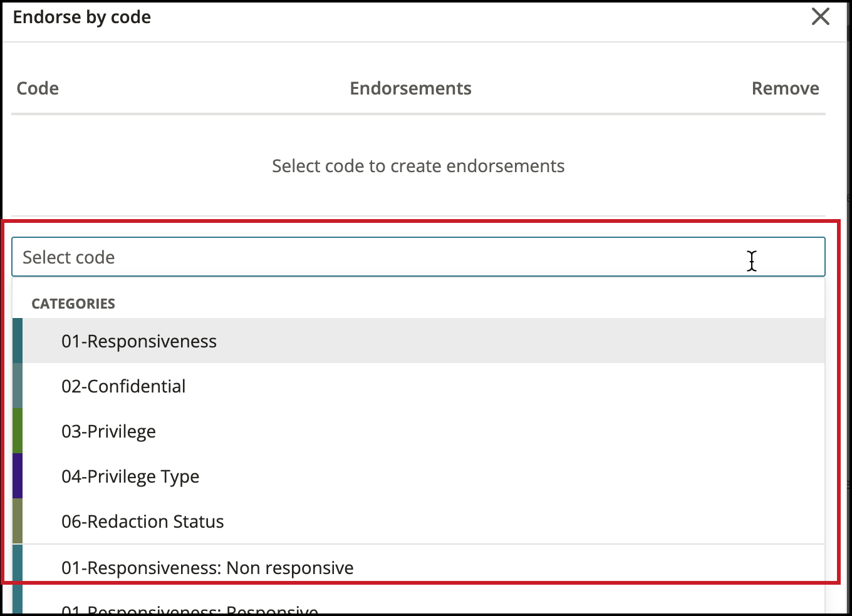Select 04-Privilege Type option
Screen dimensions: 852x616
[x=418, y=476]
